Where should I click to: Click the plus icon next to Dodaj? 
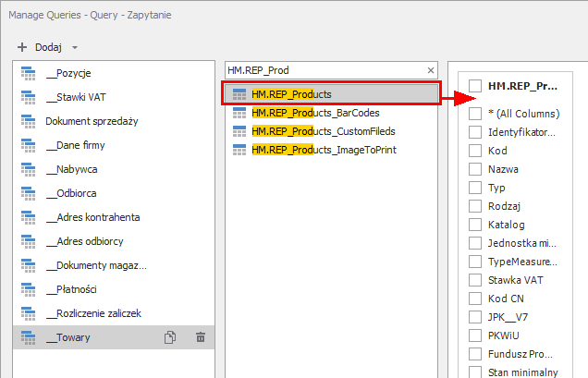[22, 46]
